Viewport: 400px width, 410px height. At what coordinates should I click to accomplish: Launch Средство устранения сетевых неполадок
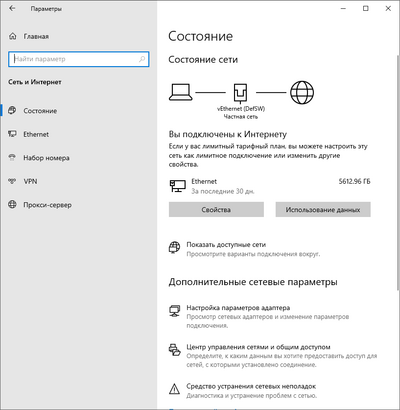(251, 386)
